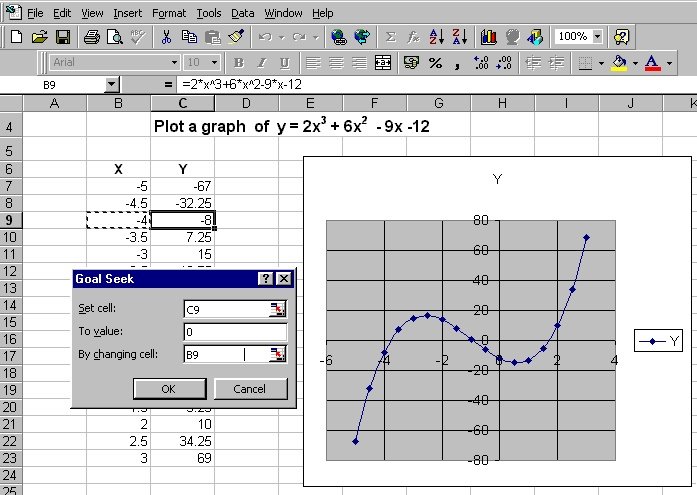Toggle Underline formatting
The height and width of the screenshot is (495, 697).
pyautogui.click(x=285, y=63)
